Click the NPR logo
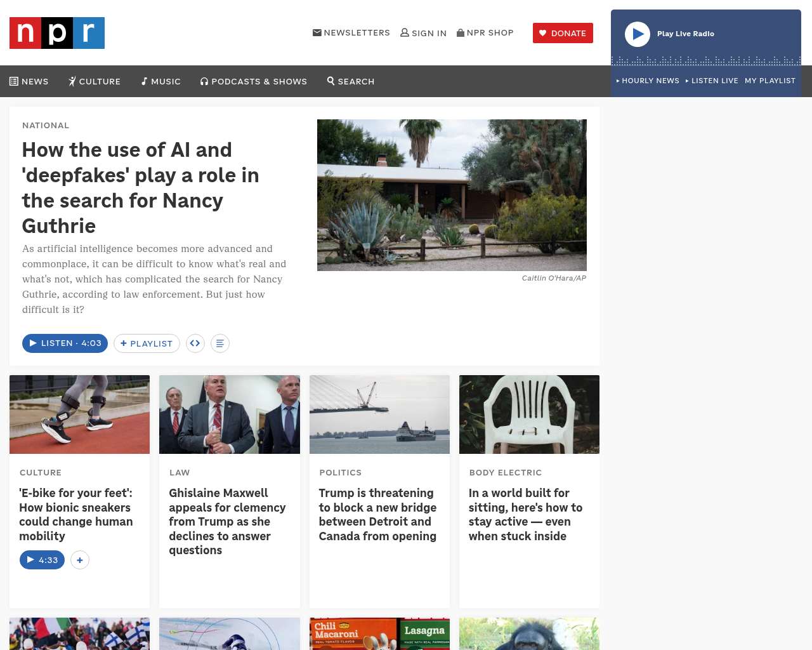812x650 pixels. pos(57,33)
